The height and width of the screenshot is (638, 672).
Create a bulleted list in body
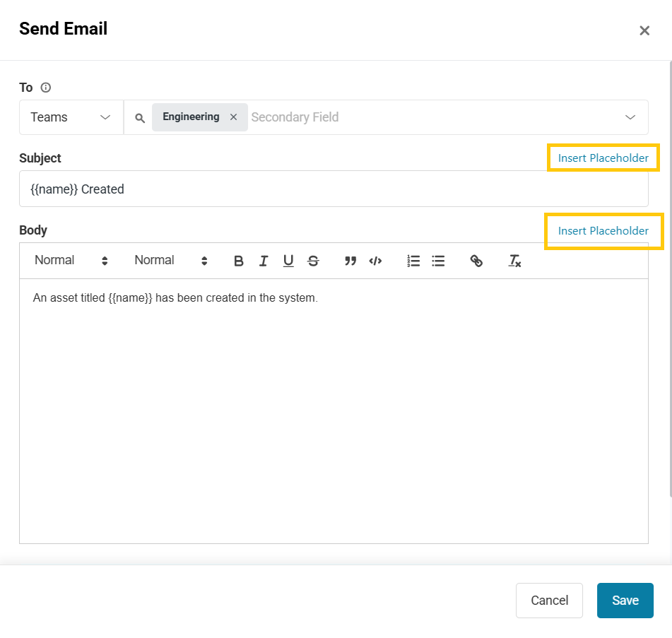tap(438, 261)
